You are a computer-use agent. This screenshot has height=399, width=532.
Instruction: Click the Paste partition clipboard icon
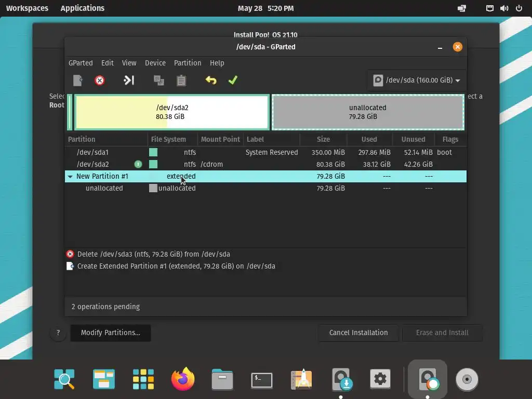pyautogui.click(x=181, y=81)
